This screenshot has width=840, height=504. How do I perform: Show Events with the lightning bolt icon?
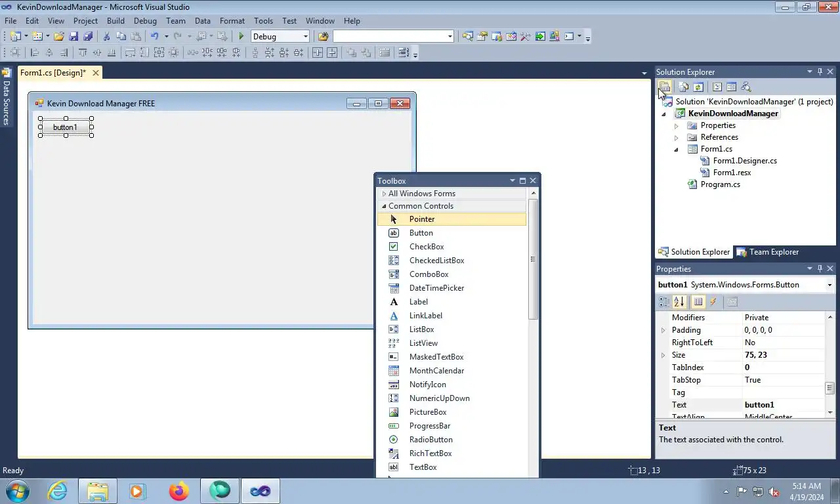pos(713,302)
